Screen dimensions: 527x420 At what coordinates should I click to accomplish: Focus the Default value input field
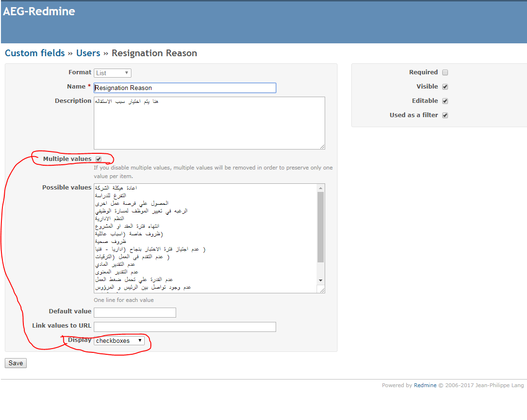[x=135, y=312]
